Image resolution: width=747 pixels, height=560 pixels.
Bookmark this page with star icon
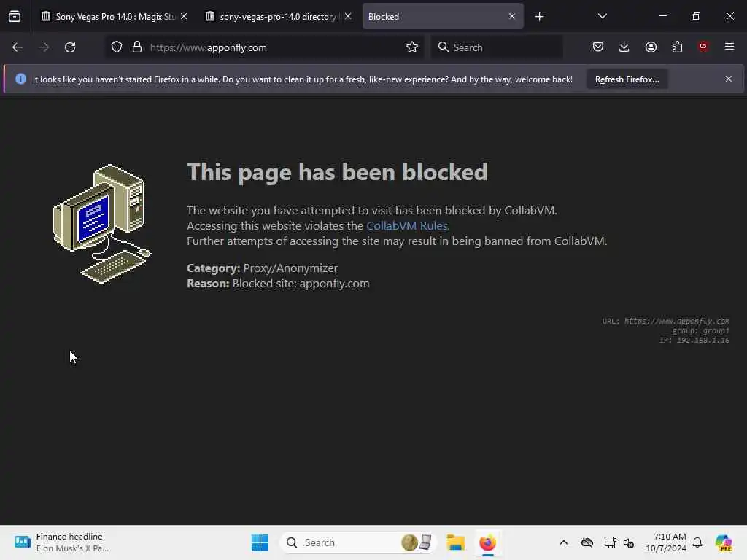pyautogui.click(x=412, y=47)
